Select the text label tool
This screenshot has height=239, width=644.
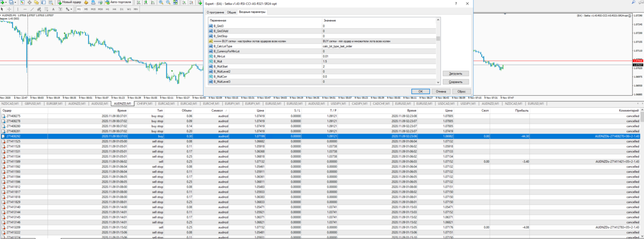(60, 9)
